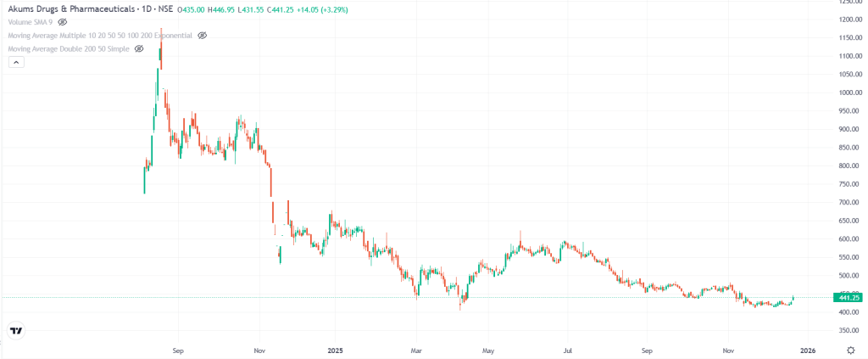Select the Volume SMA 9 legend label
Image resolution: width=868 pixels, height=359 pixels.
(x=31, y=22)
